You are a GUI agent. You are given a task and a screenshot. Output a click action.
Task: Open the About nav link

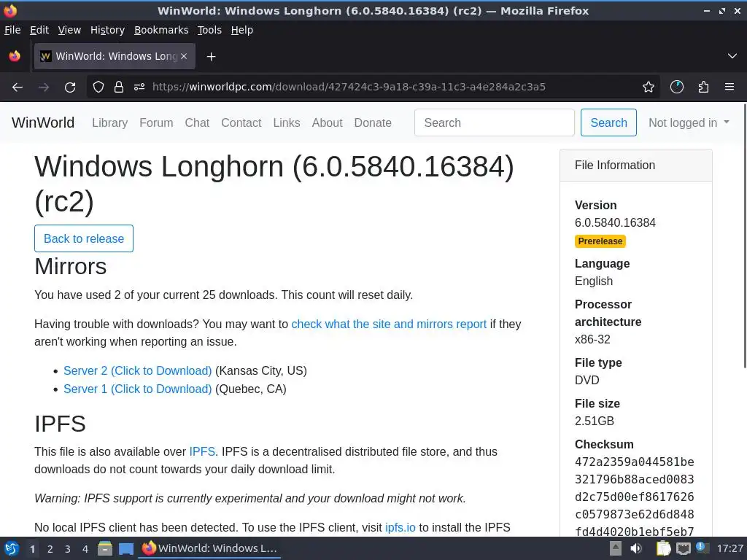(x=327, y=122)
